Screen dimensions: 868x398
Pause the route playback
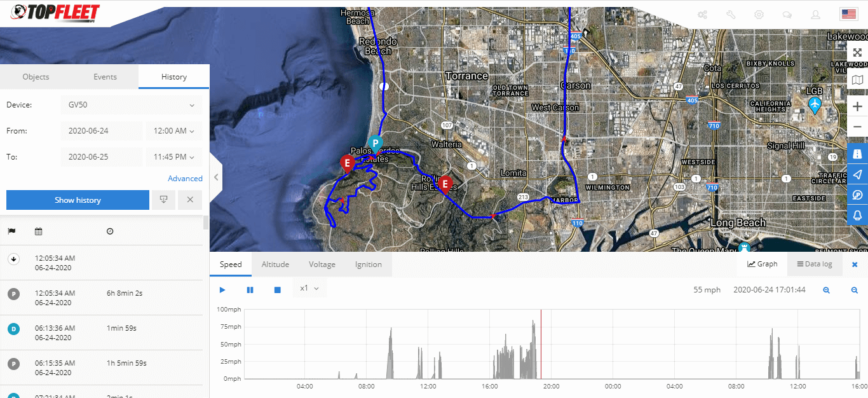pos(250,290)
